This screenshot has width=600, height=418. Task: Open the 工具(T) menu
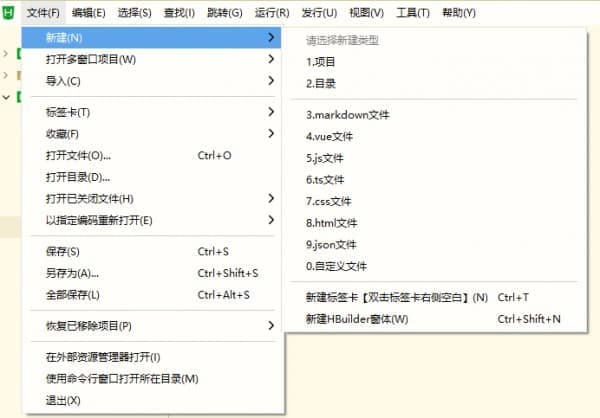412,13
